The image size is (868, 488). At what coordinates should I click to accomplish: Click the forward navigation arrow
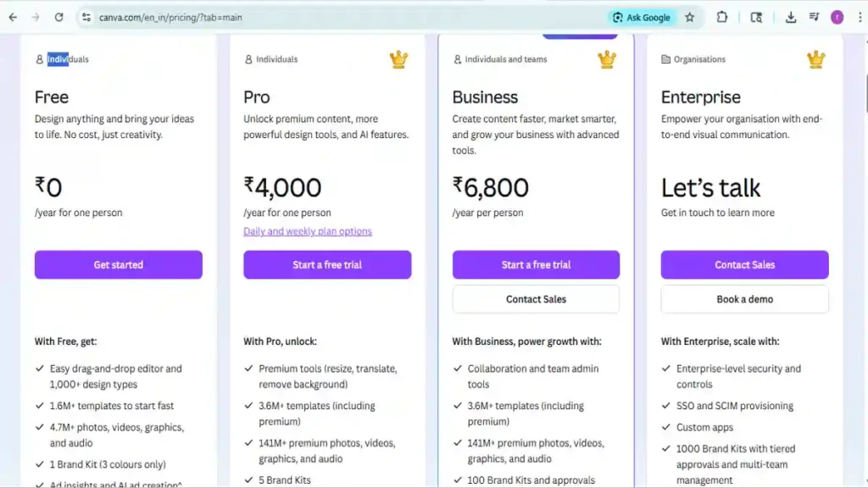pyautogui.click(x=35, y=16)
